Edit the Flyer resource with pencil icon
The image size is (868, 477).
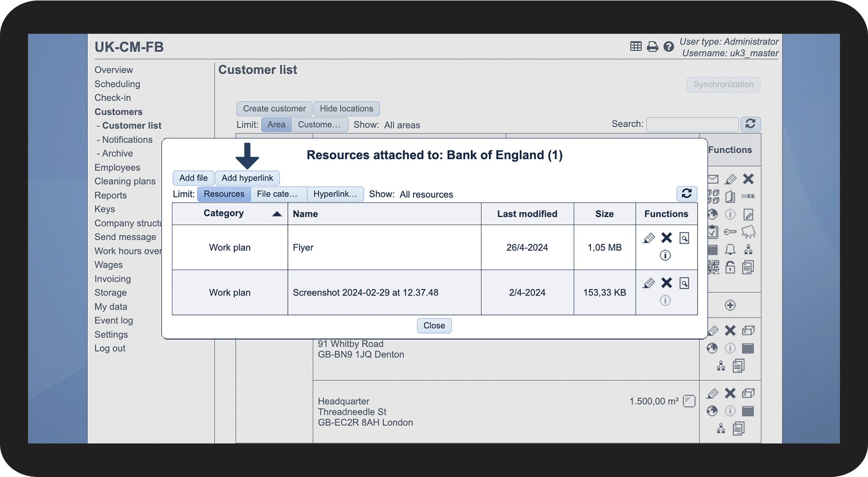tap(648, 238)
